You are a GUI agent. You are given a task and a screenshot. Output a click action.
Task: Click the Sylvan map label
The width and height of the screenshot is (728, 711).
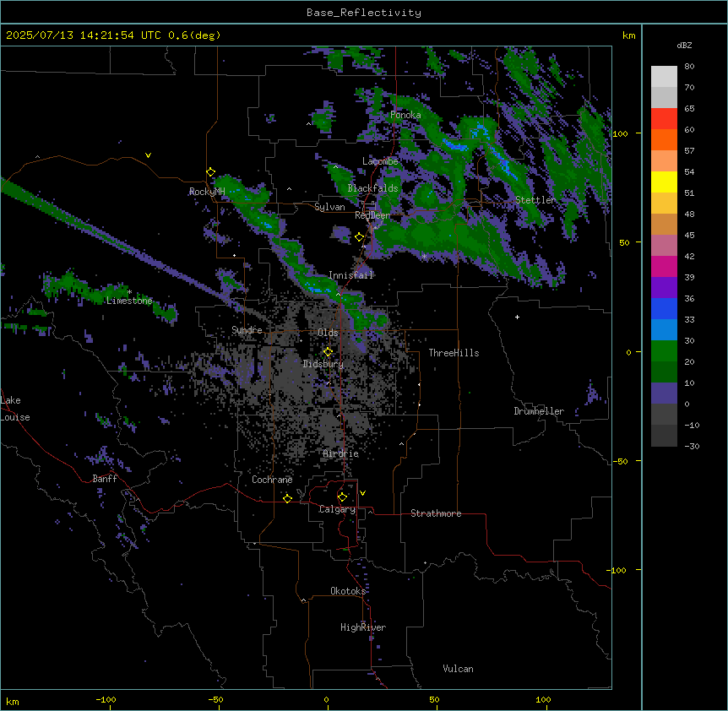(x=329, y=207)
